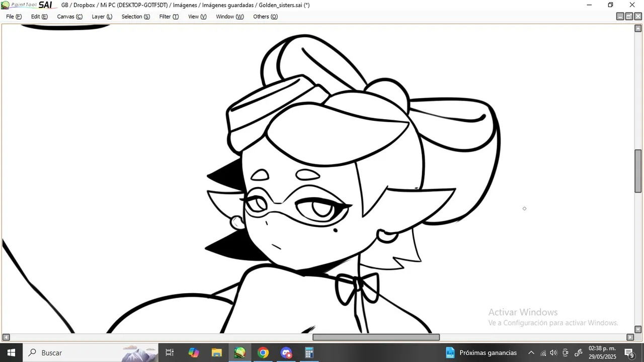Click the horizontal scrollbar left arrow
This screenshot has height=362, width=644.
point(6,337)
